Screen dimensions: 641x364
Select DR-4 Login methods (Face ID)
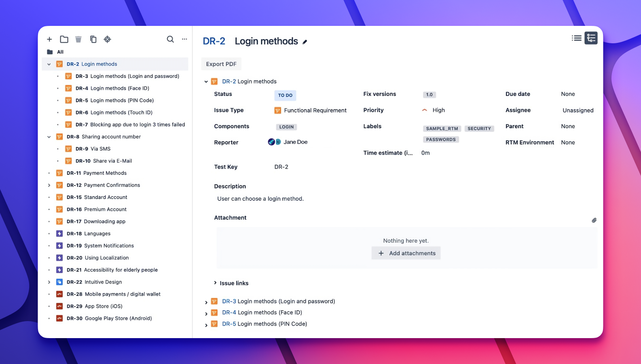click(x=112, y=88)
